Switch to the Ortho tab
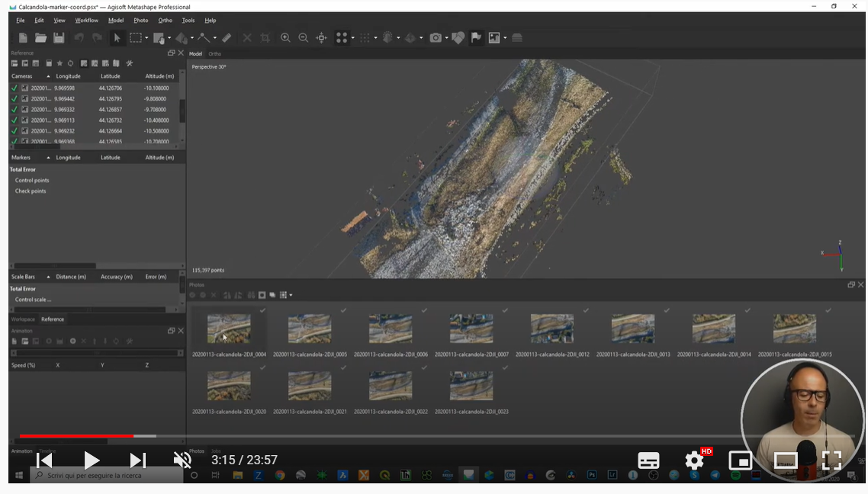The width and height of the screenshot is (868, 494). pos(214,53)
